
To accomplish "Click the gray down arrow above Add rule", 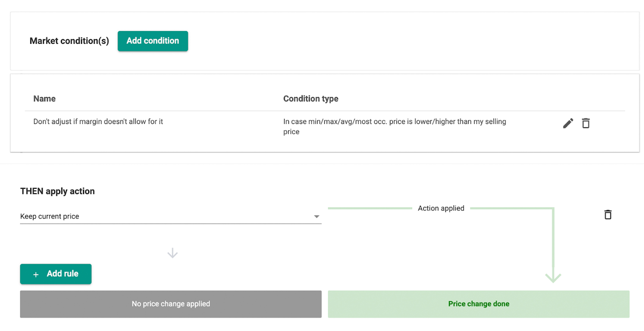I will coord(172,253).
